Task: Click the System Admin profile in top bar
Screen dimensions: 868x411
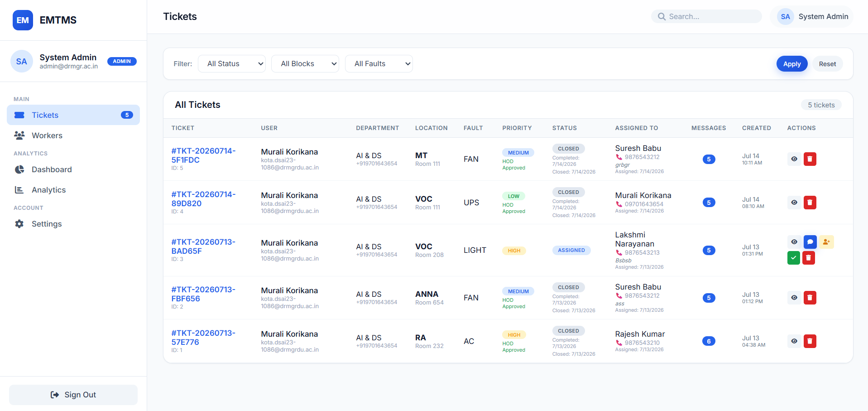Action: point(812,17)
